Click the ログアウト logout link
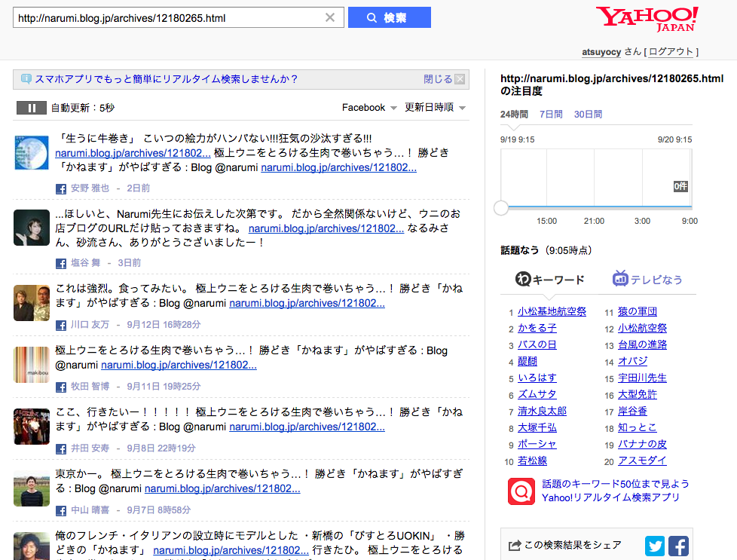The height and width of the screenshot is (560, 737). pos(671,52)
